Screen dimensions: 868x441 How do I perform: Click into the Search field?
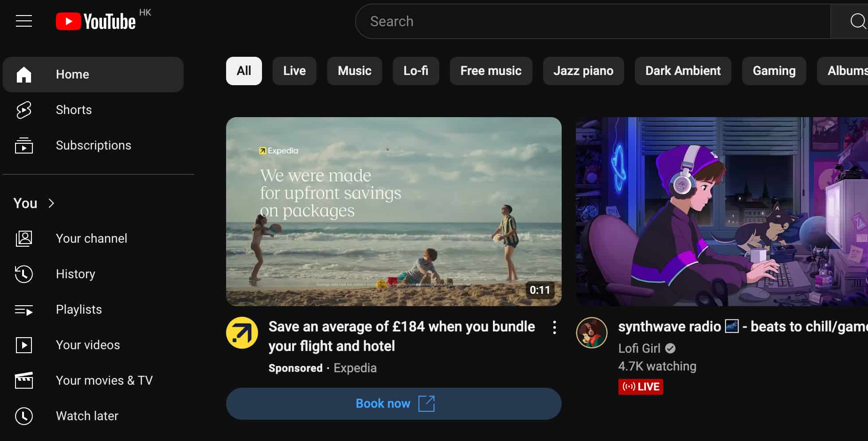coord(590,21)
